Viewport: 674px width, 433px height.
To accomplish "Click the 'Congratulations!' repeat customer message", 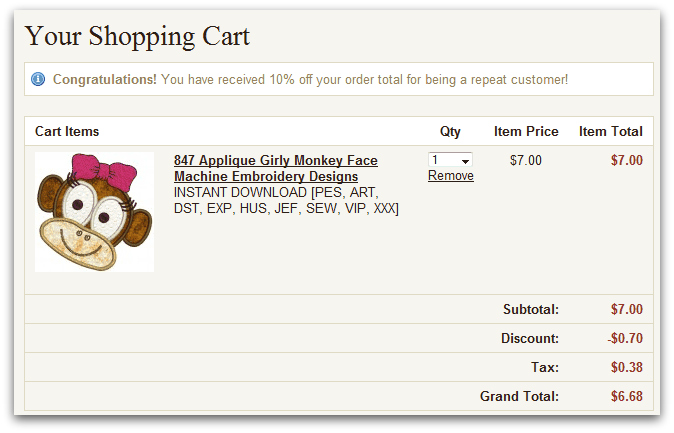I will (310, 79).
